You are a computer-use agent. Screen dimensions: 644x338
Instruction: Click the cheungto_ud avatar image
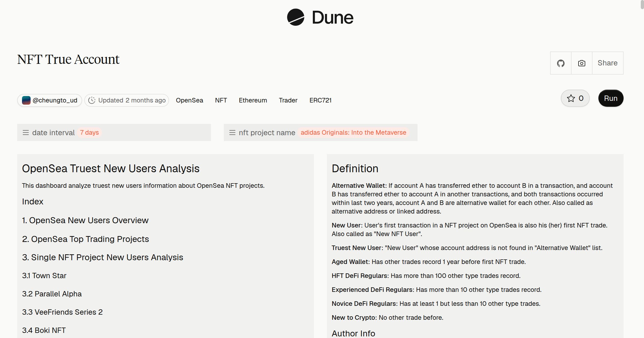(x=26, y=100)
